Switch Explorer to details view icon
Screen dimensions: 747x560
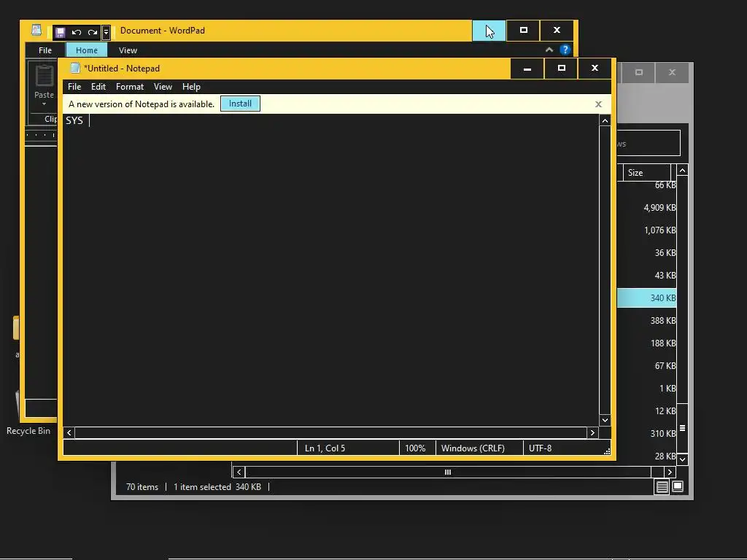coord(662,486)
